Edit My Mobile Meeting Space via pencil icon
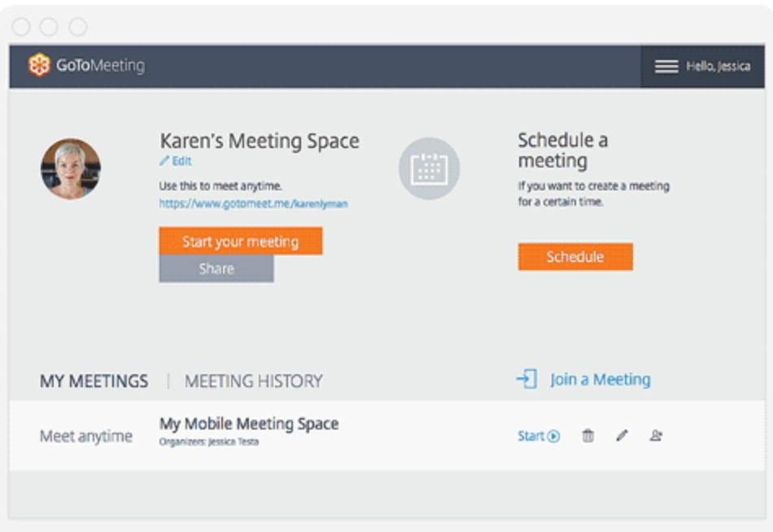This screenshot has height=532, width=773. [622, 436]
